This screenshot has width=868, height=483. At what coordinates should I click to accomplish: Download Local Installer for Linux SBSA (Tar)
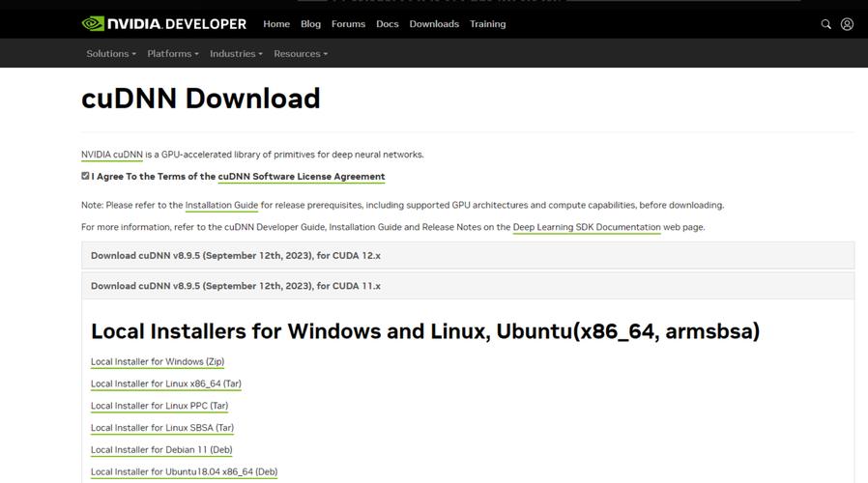[x=162, y=428]
